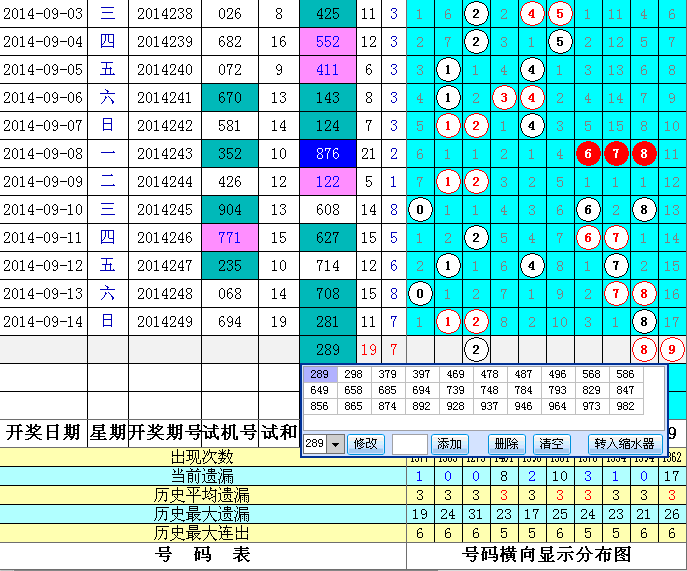The height and width of the screenshot is (571, 687).
Task: Click the 转入缩水器 button
Action: pos(625,444)
